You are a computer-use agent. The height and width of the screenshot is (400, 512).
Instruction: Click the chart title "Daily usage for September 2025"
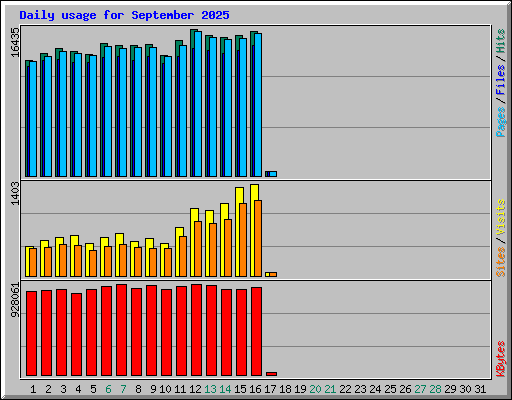pos(124,15)
